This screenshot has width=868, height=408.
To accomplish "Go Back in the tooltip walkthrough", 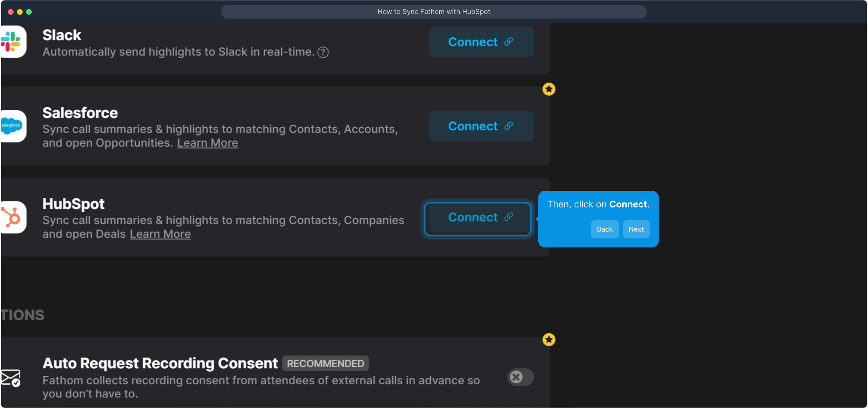I will [605, 229].
